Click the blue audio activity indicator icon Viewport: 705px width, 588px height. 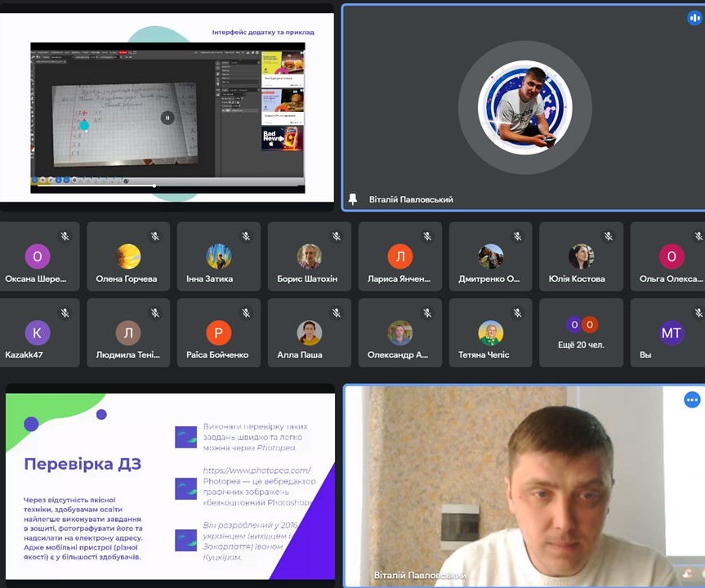694,18
